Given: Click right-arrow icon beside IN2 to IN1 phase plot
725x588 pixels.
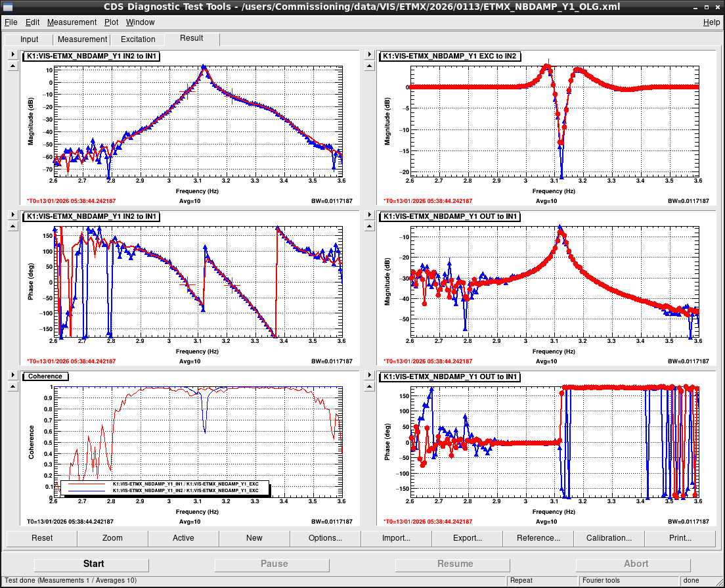Looking at the screenshot, I should tap(13, 215).
